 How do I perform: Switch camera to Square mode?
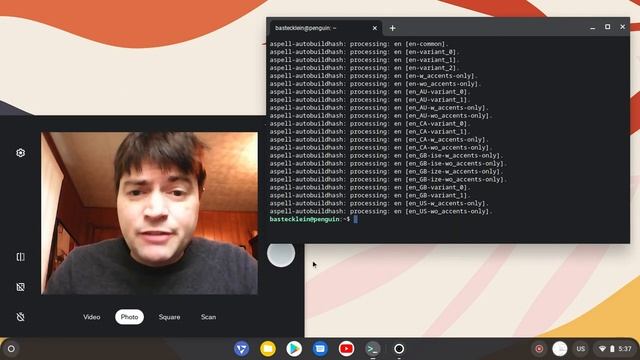(x=169, y=317)
